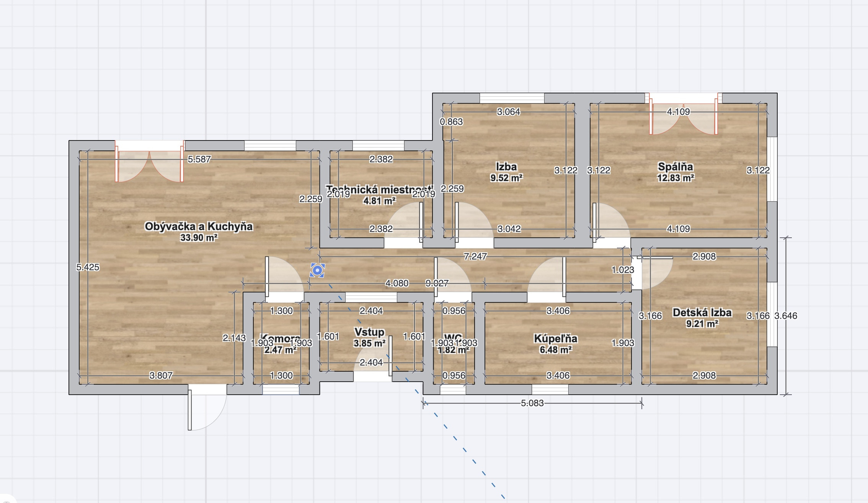Click the 5.083 exterior dimension label
868x503 pixels.
point(532,403)
